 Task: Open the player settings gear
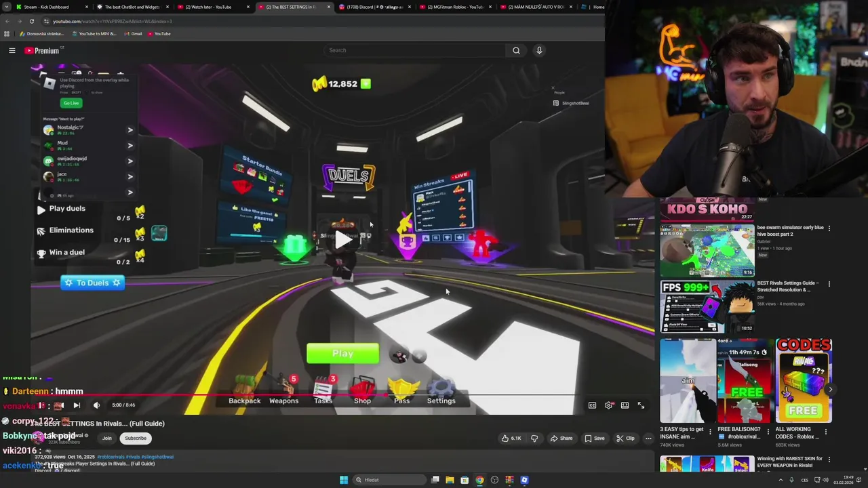(x=608, y=405)
